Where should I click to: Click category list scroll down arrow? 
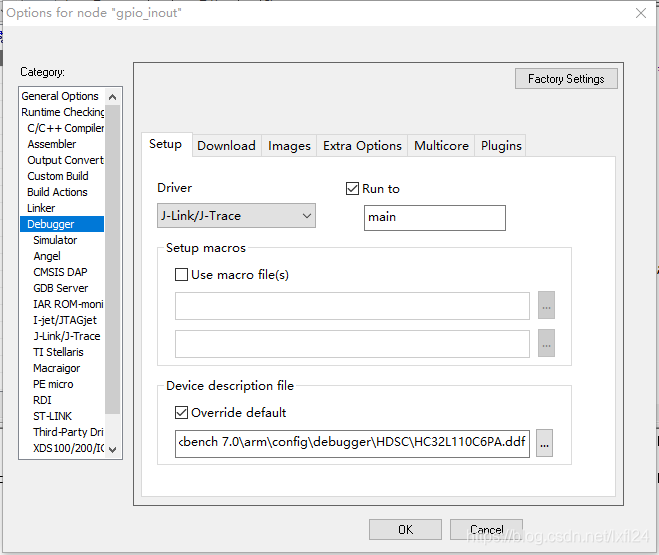[112, 449]
